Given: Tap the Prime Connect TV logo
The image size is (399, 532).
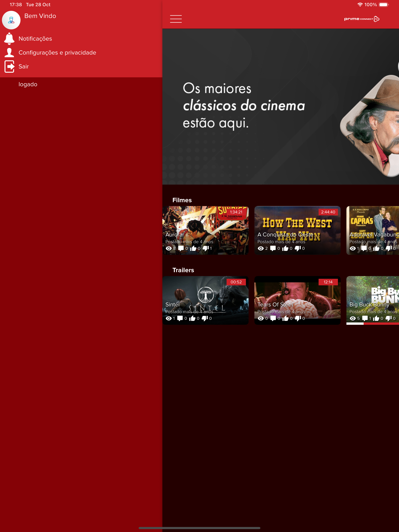Looking at the screenshot, I should (362, 19).
